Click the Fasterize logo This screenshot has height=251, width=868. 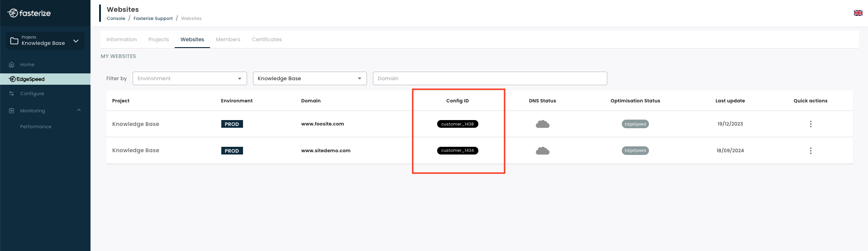point(29,13)
